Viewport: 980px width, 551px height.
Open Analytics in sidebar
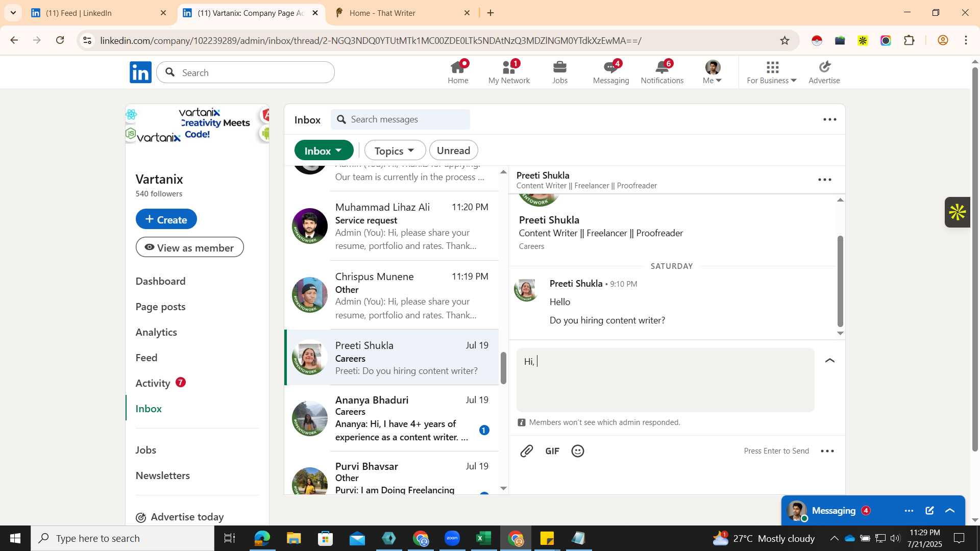coord(156,332)
